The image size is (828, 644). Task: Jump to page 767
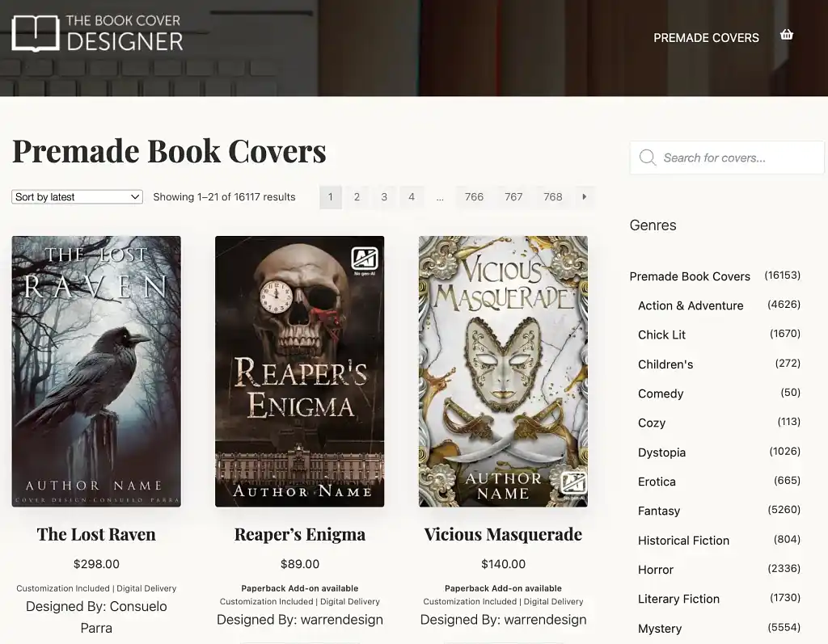(513, 197)
